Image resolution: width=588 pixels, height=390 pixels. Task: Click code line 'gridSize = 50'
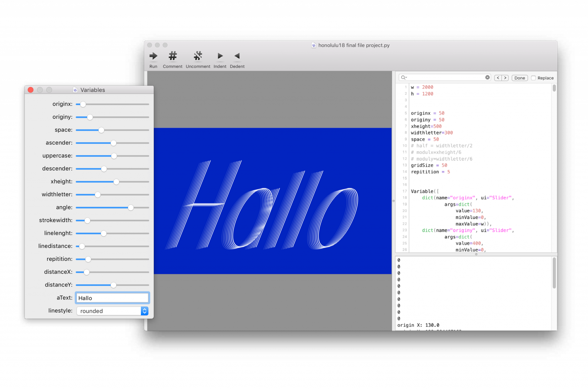pyautogui.click(x=429, y=165)
